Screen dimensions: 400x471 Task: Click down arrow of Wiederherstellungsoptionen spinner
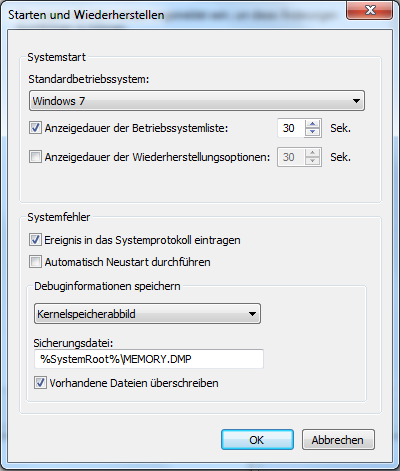312,161
